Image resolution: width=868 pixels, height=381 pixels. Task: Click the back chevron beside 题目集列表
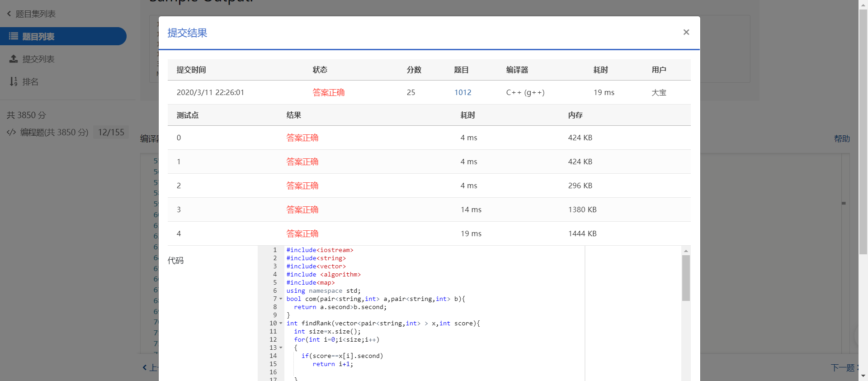pos(9,14)
